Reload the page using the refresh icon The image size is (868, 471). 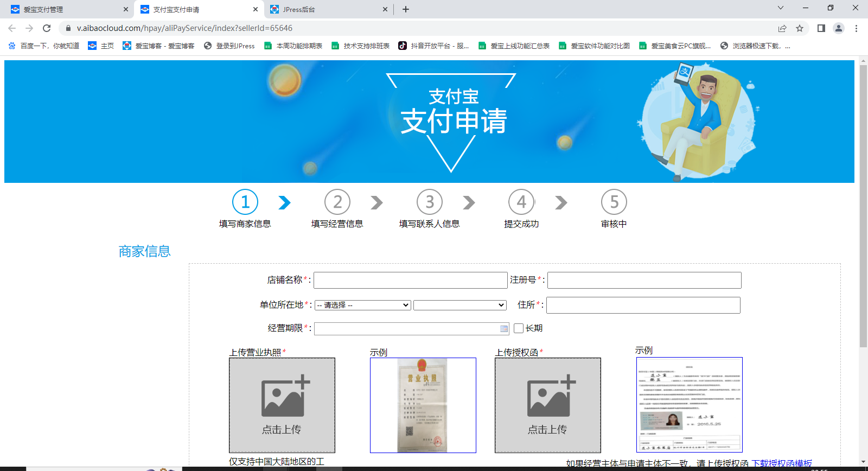pos(47,28)
